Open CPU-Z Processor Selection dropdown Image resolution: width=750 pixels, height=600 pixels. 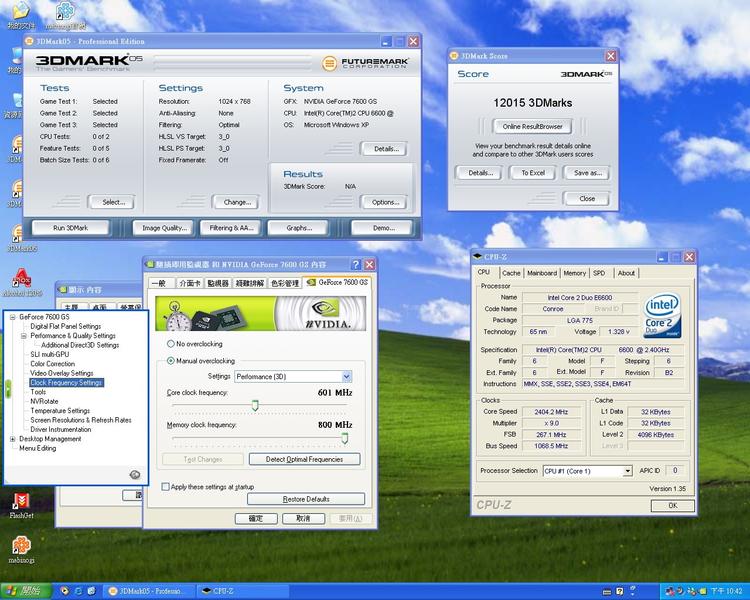[627, 471]
